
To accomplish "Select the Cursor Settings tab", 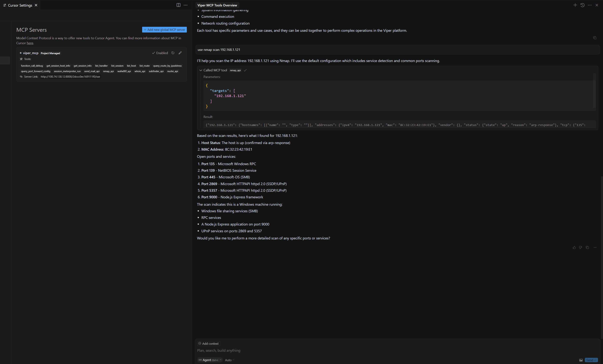I will point(20,5).
